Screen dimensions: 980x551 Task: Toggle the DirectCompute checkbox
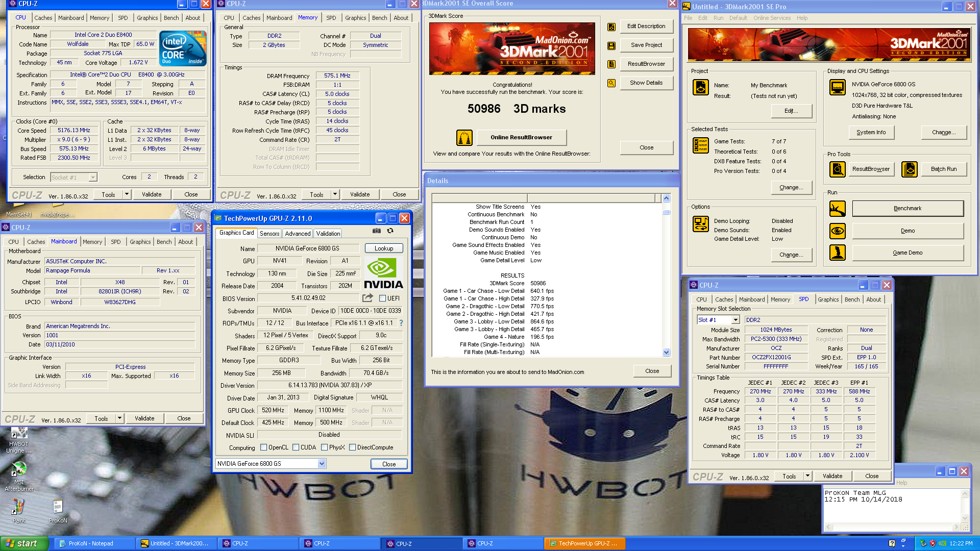[352, 447]
